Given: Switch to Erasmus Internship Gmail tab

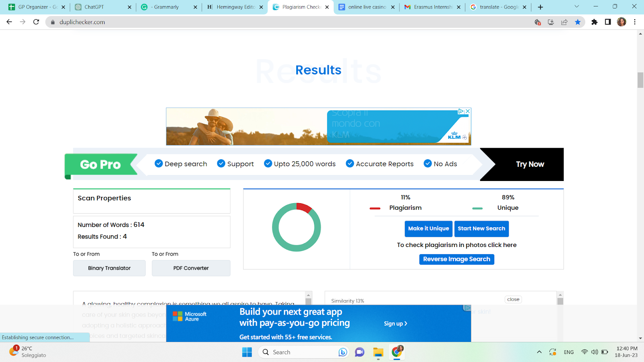Looking at the screenshot, I should click(433, 7).
